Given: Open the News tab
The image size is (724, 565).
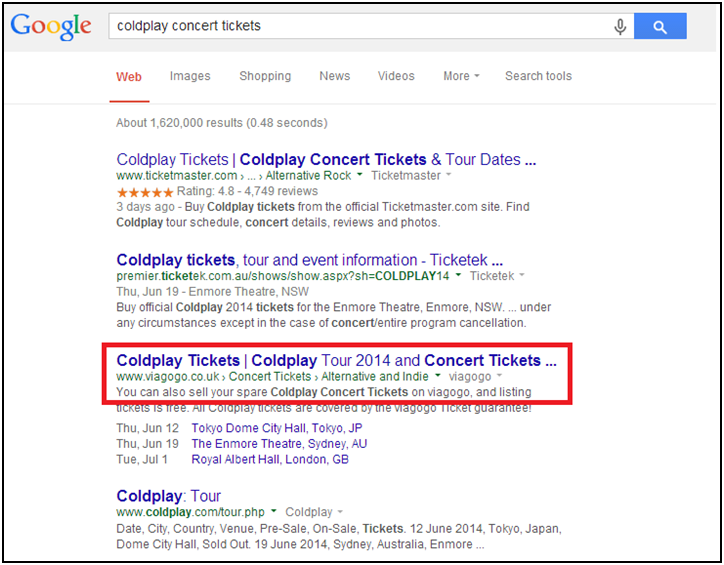Looking at the screenshot, I should coord(335,76).
